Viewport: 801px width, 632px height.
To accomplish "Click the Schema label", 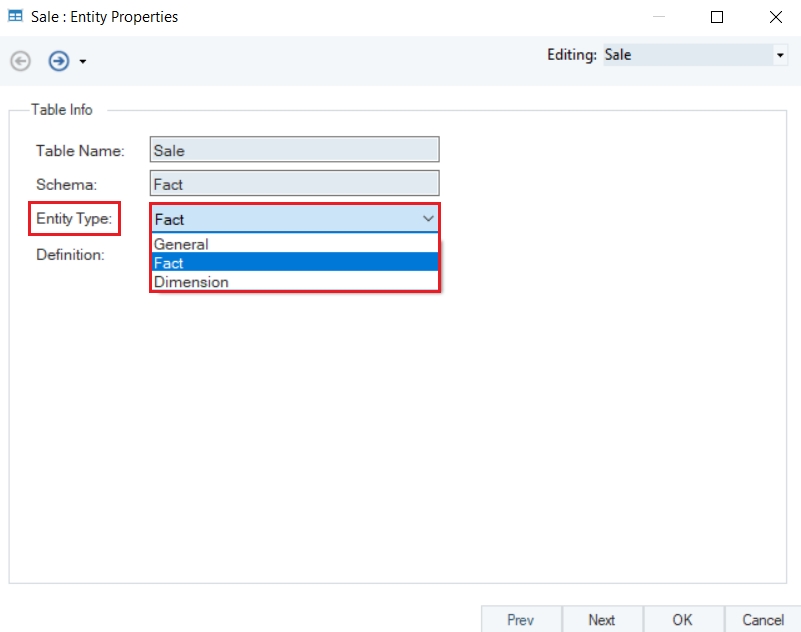I will (66, 184).
